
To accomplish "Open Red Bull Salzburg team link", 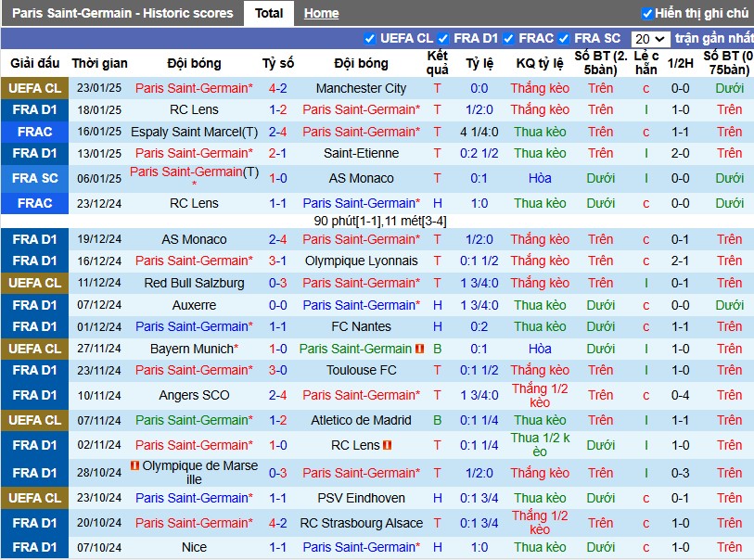I will [x=194, y=283].
